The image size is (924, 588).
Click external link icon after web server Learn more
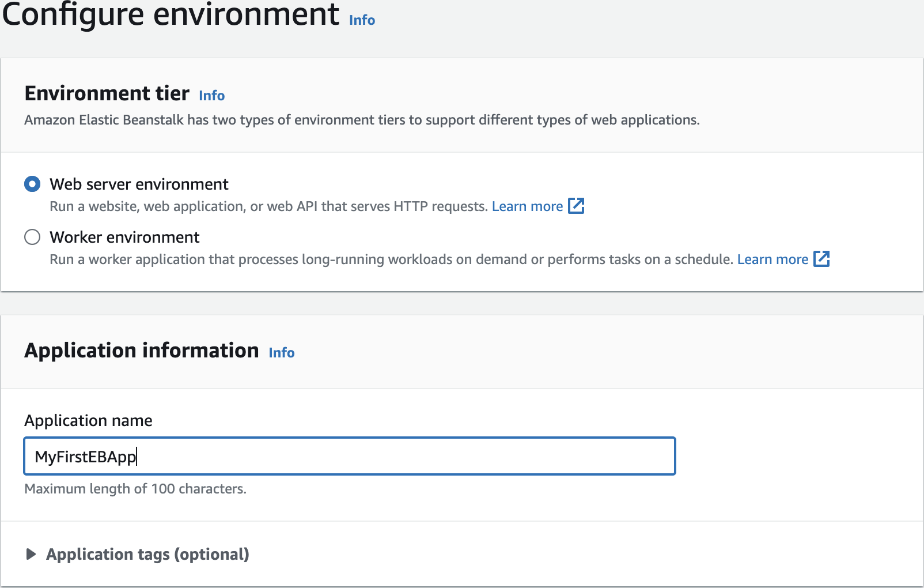[576, 206]
